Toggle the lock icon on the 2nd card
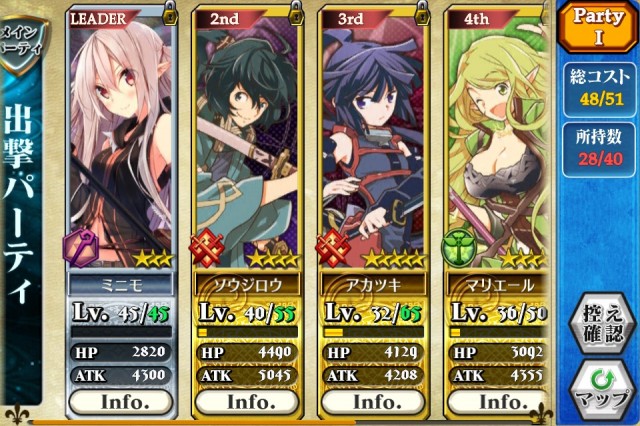The width and height of the screenshot is (640, 426). pos(296,13)
